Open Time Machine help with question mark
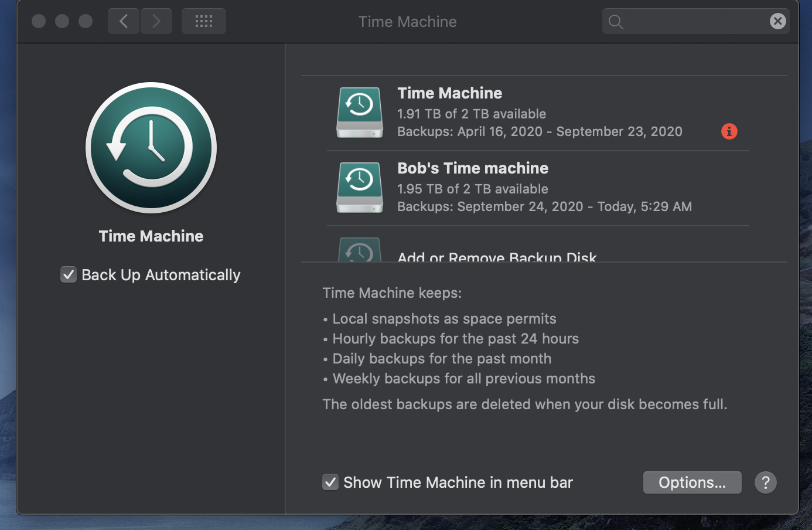 click(x=765, y=483)
